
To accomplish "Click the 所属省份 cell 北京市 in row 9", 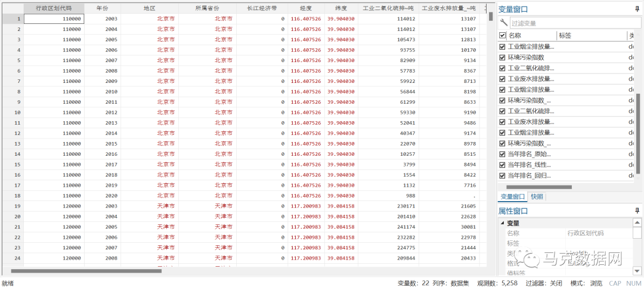I will [x=208, y=102].
